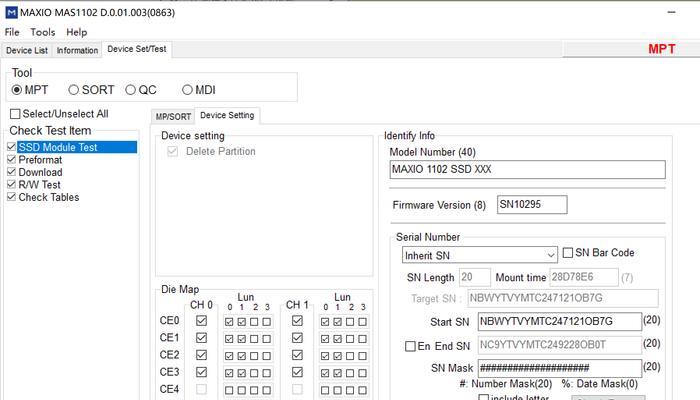
Task: Toggle the Delete Partition checkbox
Action: pyautogui.click(x=172, y=151)
